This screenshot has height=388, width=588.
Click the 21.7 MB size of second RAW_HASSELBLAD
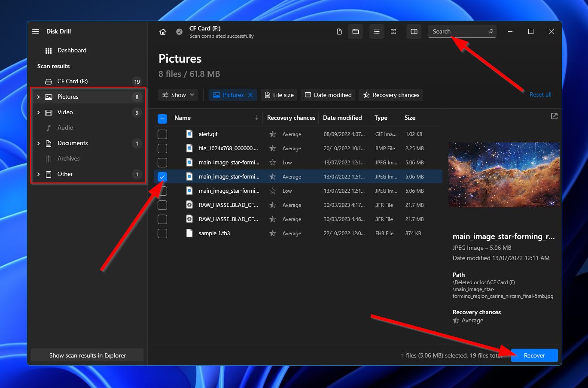[x=414, y=219]
